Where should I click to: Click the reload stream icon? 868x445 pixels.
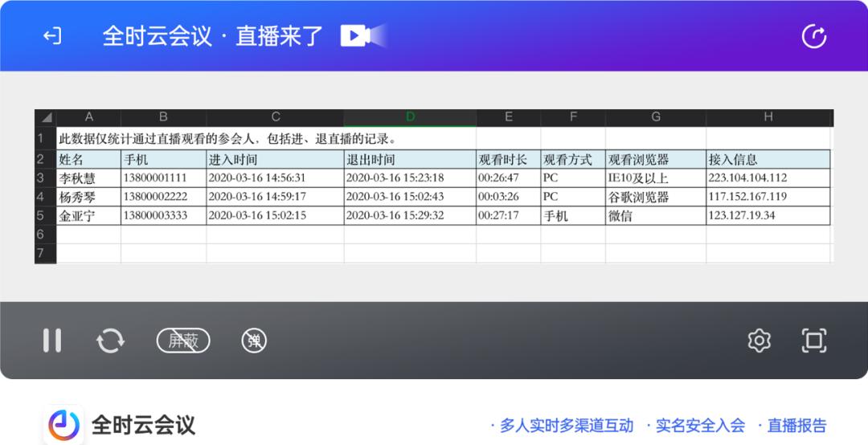coord(110,341)
